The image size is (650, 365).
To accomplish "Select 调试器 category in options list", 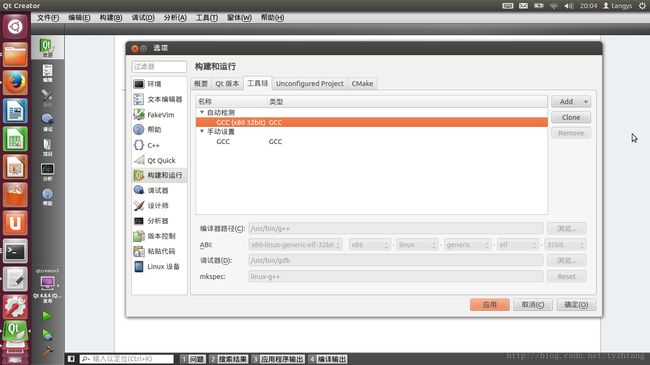I will click(159, 190).
